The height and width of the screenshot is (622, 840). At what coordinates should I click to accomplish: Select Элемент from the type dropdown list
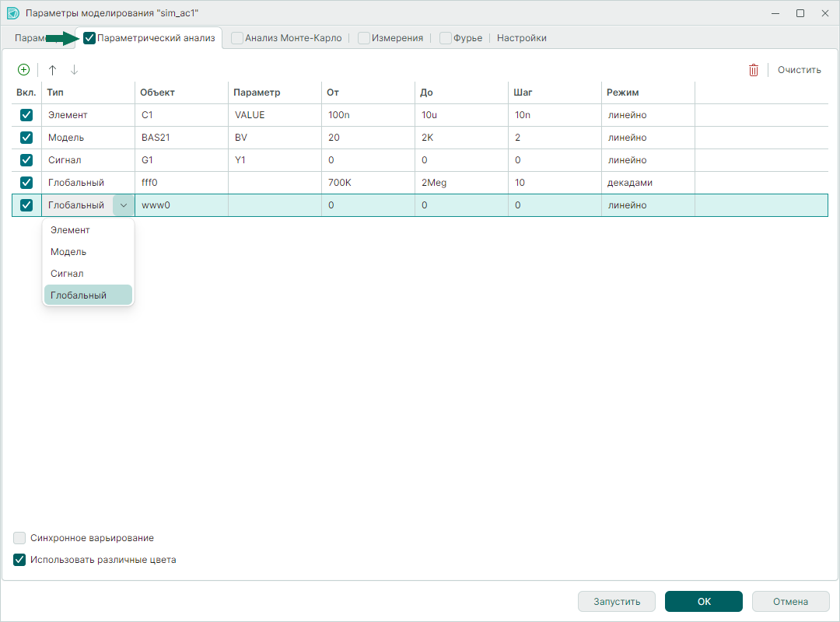[x=70, y=230]
